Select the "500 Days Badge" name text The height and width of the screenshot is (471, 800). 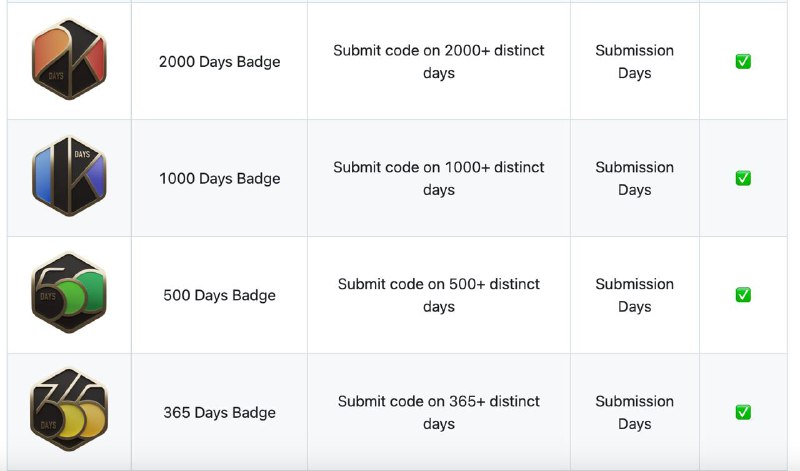(x=219, y=296)
